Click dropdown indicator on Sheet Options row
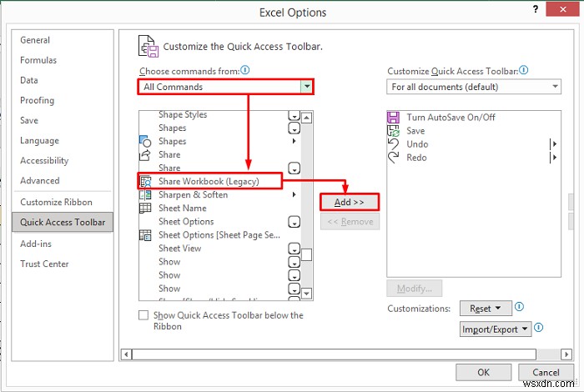Screen dimensions: 584x392 295,222
